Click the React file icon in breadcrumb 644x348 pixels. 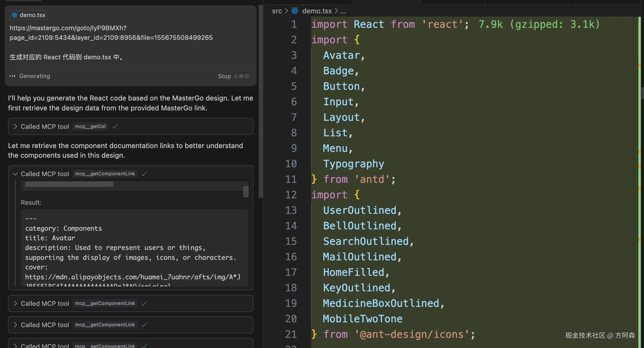295,11
